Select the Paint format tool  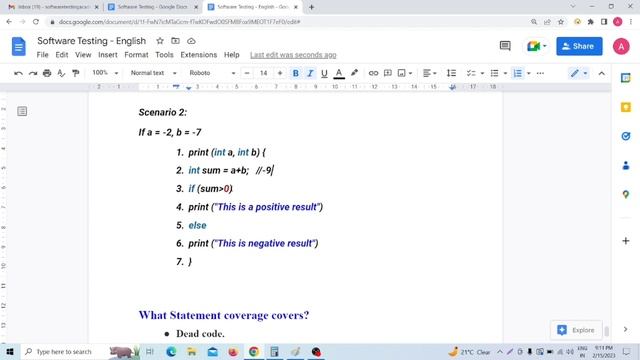point(76,73)
